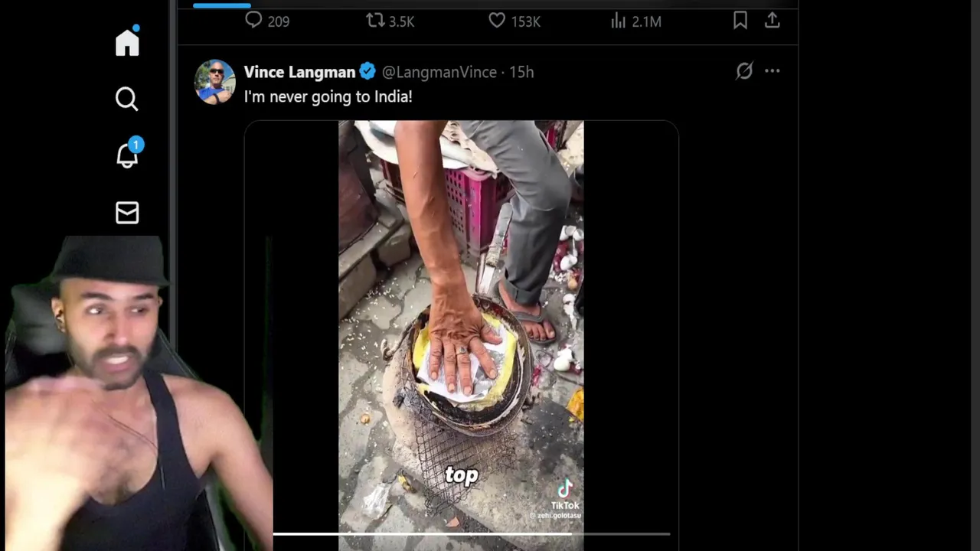Screen dimensions: 980x551
Task: Open the three-dot more menu on post
Action: tap(772, 71)
